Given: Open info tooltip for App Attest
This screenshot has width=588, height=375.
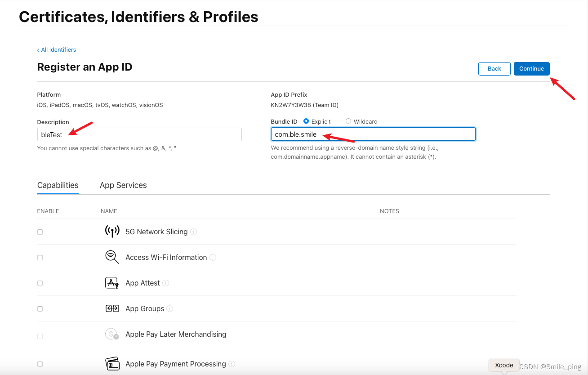Looking at the screenshot, I should 166,283.
